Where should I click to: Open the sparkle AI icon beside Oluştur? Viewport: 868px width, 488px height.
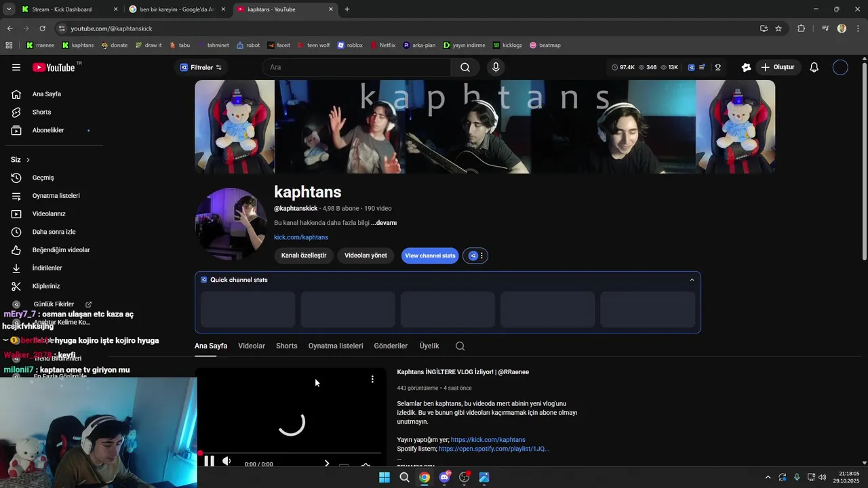(x=746, y=67)
